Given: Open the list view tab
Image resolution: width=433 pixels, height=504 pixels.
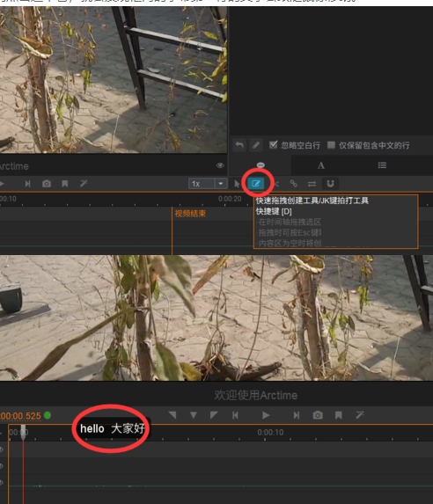Looking at the screenshot, I should [382, 165].
